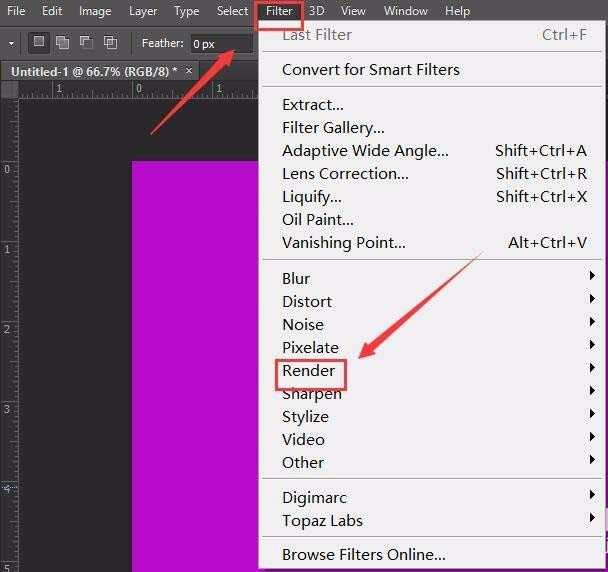Open the Topaz Labs plugin submenu

click(x=322, y=521)
